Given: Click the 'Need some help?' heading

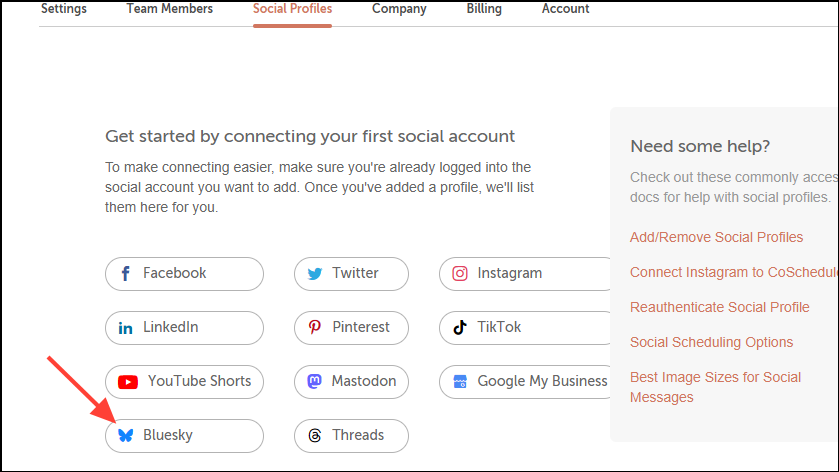Looking at the screenshot, I should coord(700,146).
